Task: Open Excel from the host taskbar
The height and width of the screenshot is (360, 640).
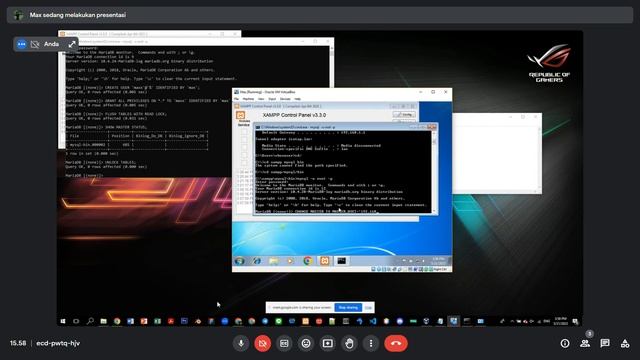Action: (x=157, y=321)
